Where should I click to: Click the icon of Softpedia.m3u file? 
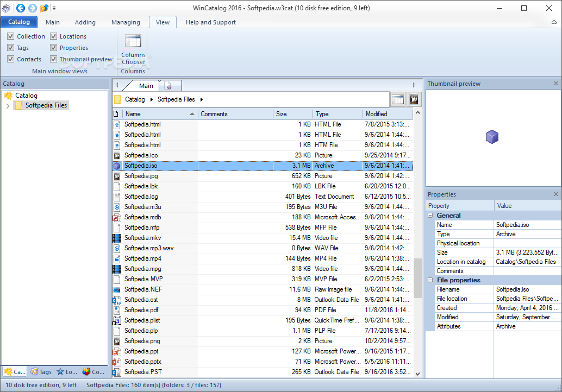pos(117,207)
